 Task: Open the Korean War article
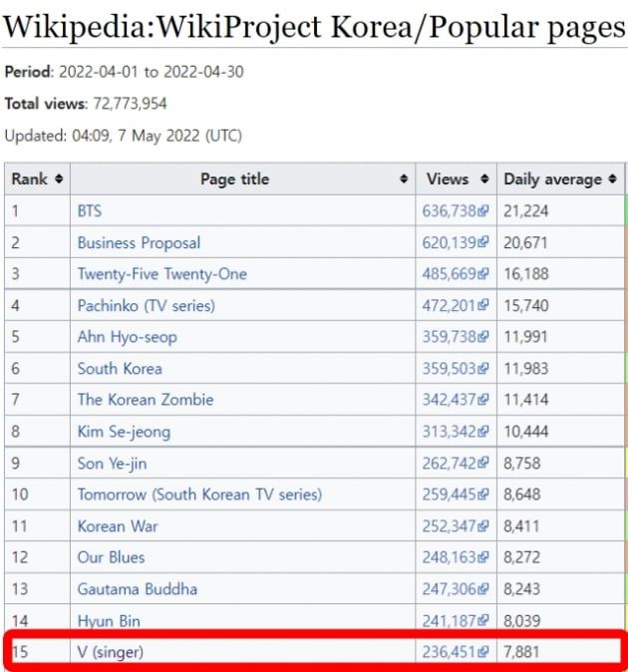coord(118,526)
